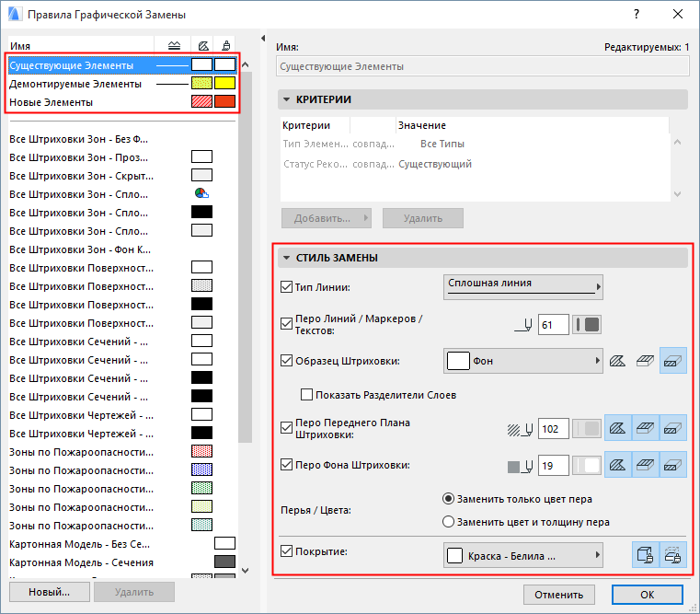Select the Новые Элементы rule

(x=121, y=102)
